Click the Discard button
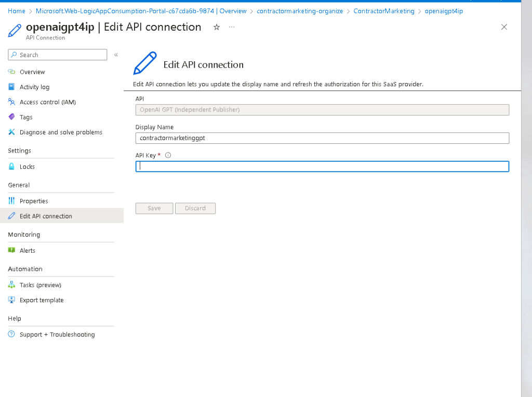Image resolution: width=532 pixels, height=397 pixels. point(195,208)
